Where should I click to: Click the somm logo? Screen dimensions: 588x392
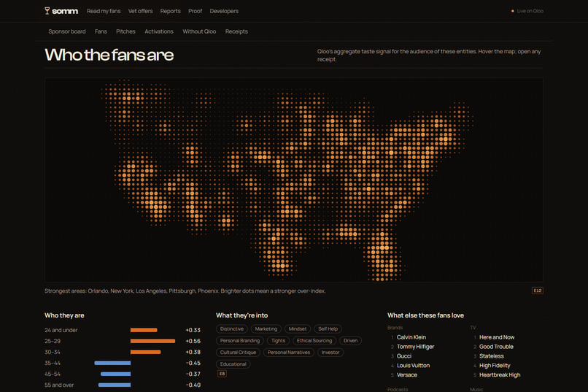click(61, 11)
